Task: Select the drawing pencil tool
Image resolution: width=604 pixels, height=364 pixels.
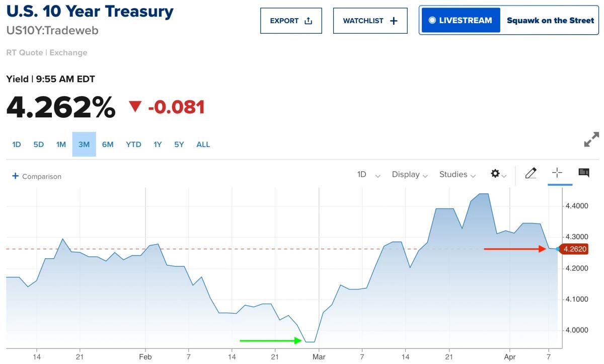Action: [x=531, y=173]
